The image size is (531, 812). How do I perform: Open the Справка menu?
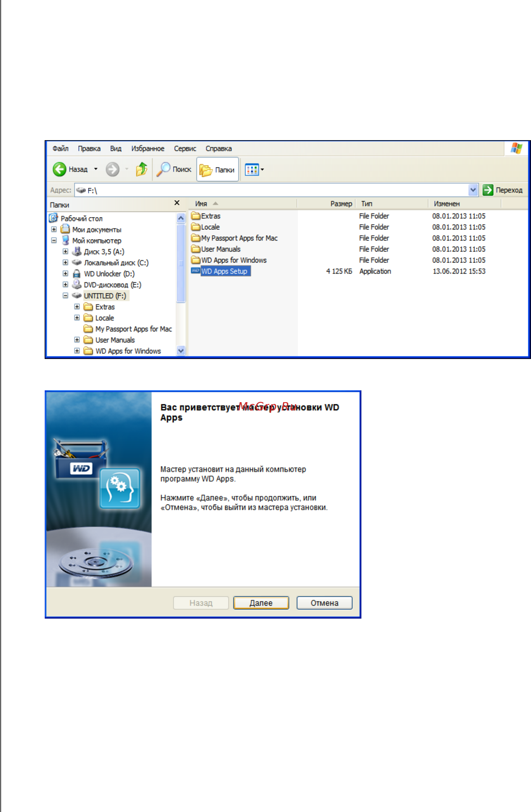[218, 149]
